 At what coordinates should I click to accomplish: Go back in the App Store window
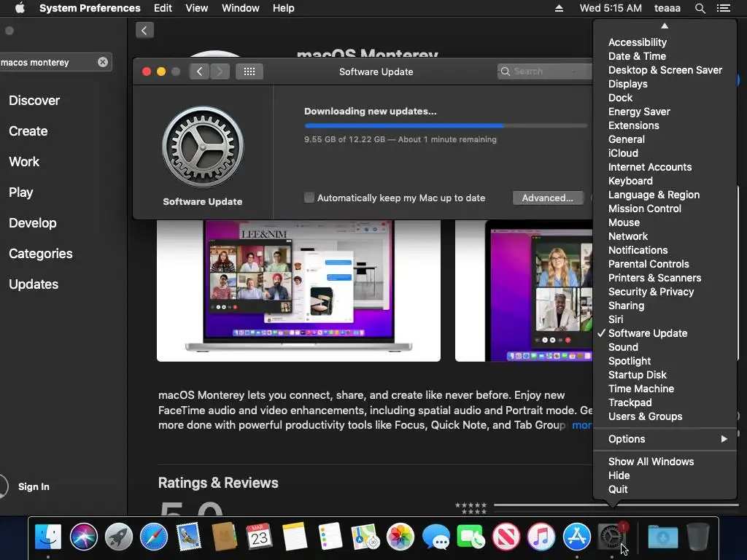click(x=144, y=31)
